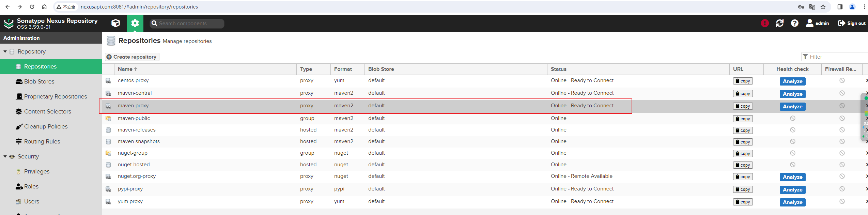Copy URL for nuget-group repository
868x215 pixels.
tap(743, 154)
